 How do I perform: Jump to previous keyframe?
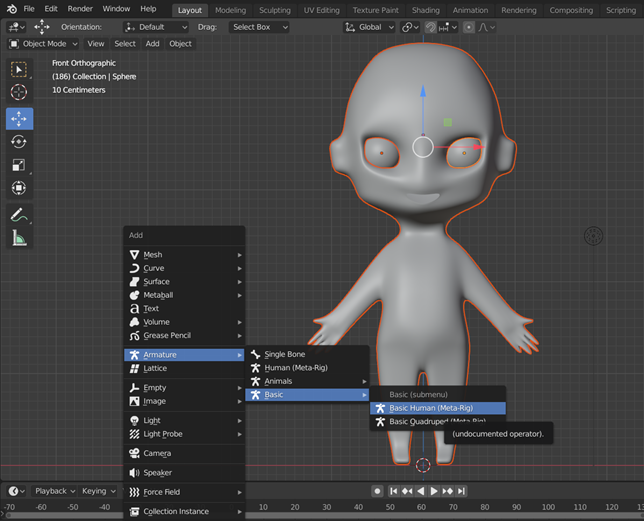407,491
